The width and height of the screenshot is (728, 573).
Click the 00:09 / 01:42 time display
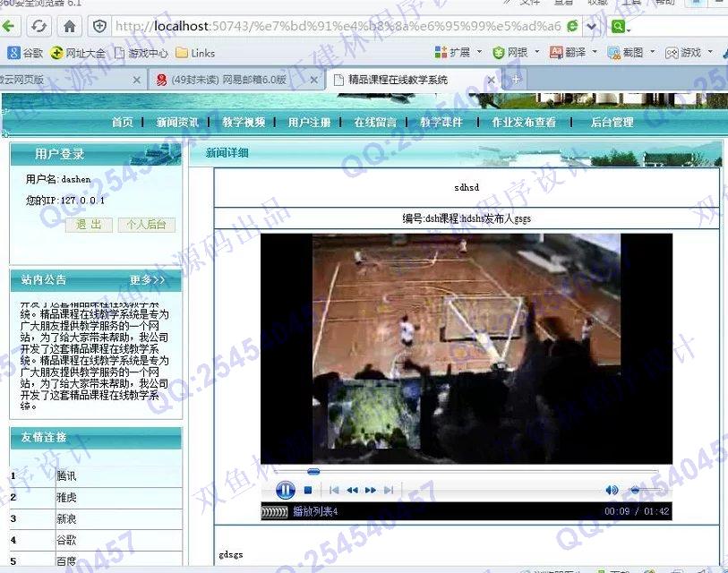coord(637,511)
